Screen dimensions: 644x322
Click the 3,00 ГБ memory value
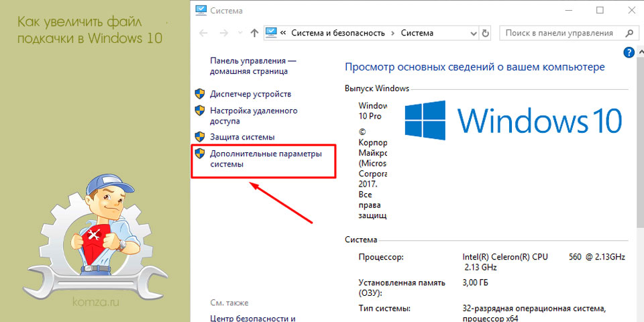(x=475, y=282)
